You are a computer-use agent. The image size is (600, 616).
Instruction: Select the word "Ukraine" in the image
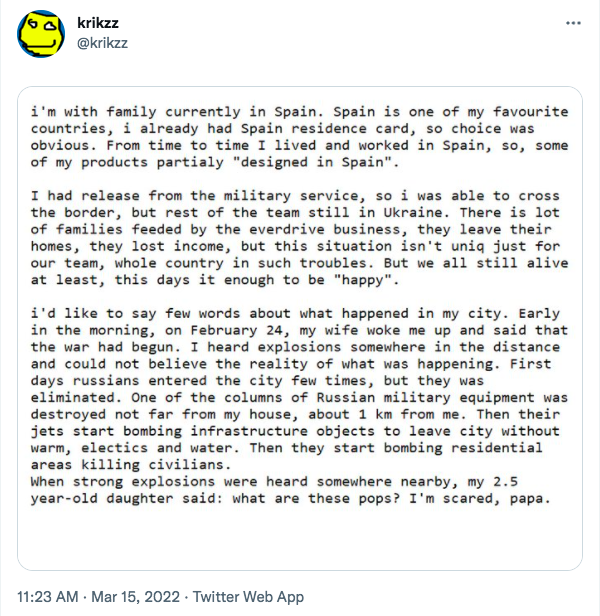[412, 213]
